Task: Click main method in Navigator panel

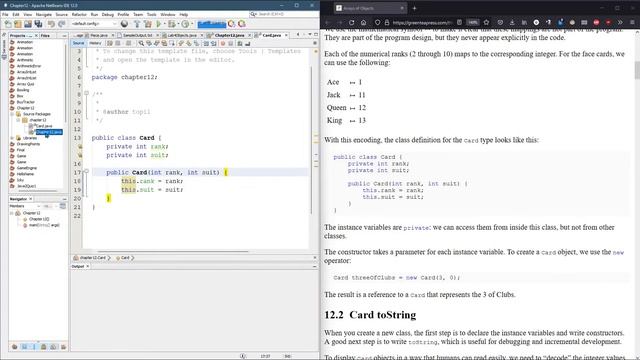Action: point(44,225)
